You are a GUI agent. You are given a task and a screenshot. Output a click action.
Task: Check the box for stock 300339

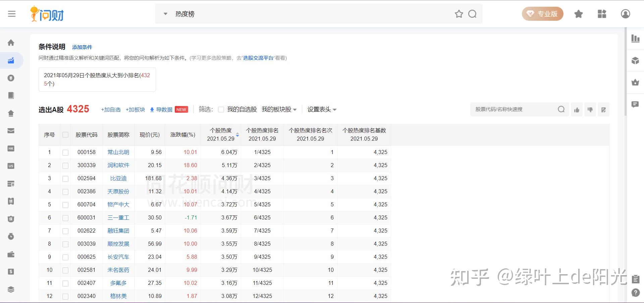65,165
